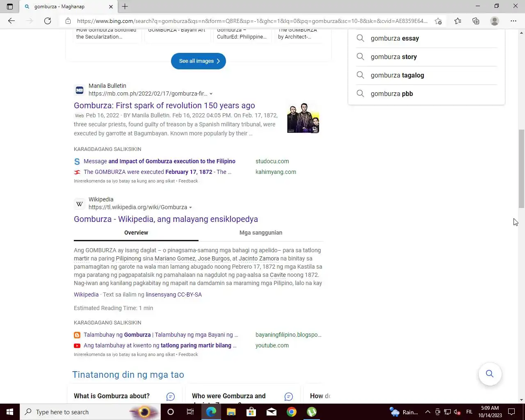Screen dimensions: 525x420
Task: Select suggestion gomburza story
Action: pos(427,57)
